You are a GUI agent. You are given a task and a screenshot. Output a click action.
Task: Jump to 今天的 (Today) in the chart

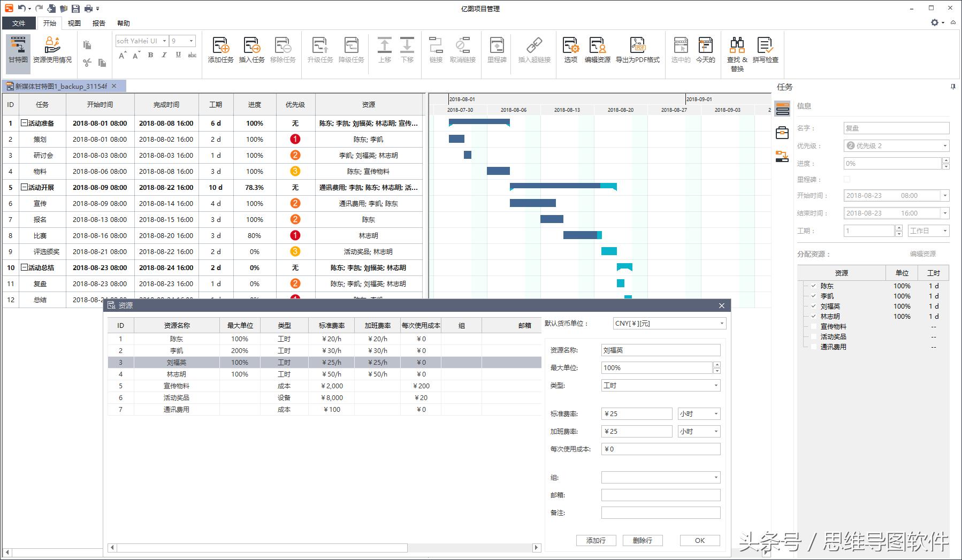click(x=705, y=50)
